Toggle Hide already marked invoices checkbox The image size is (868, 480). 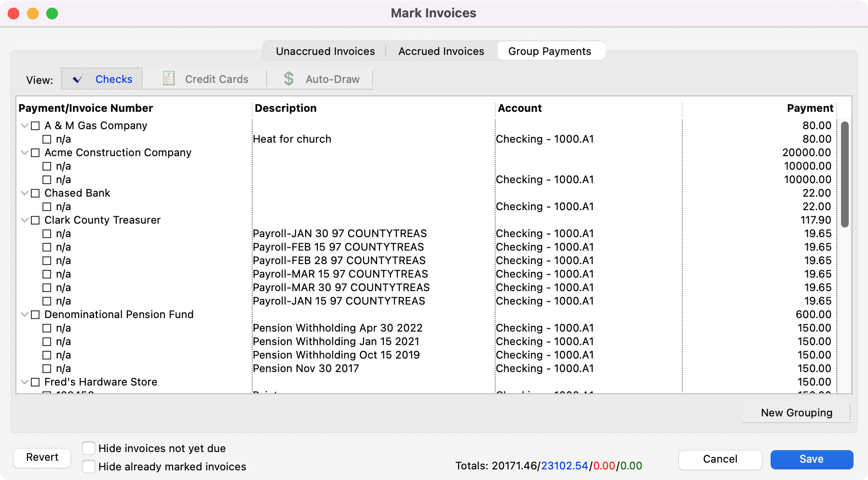pos(88,467)
